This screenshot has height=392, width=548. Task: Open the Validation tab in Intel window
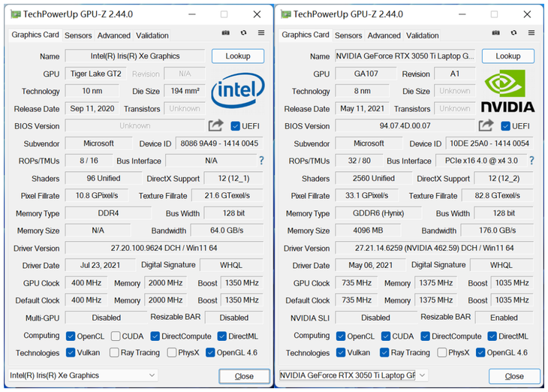pyautogui.click(x=152, y=35)
